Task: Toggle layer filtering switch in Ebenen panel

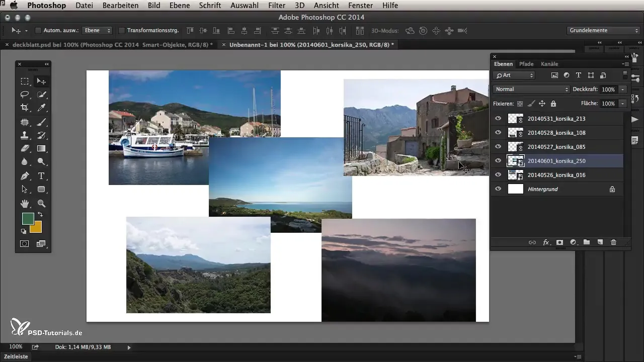Action: tap(625, 75)
